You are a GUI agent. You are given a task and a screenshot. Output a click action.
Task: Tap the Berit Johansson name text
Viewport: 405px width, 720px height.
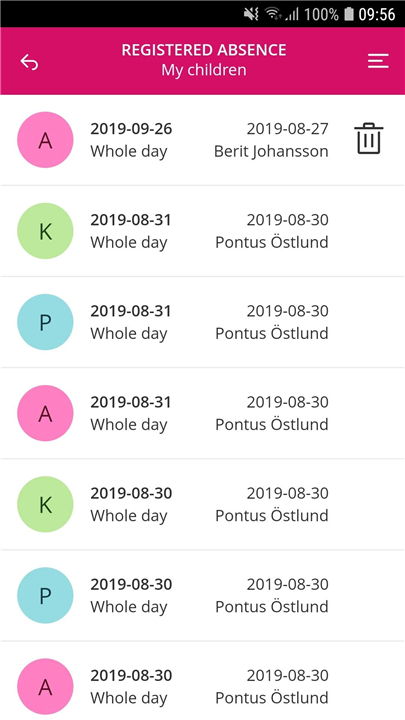pos(271,152)
